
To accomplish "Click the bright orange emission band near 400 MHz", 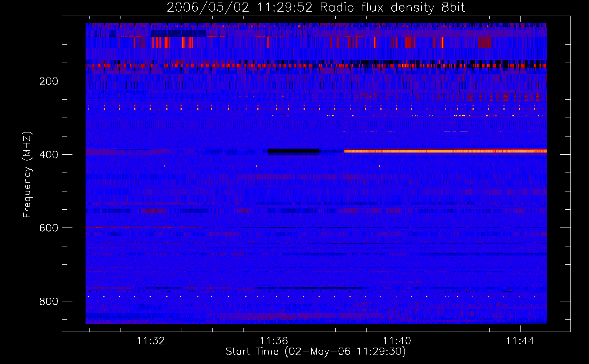I will 445,151.
